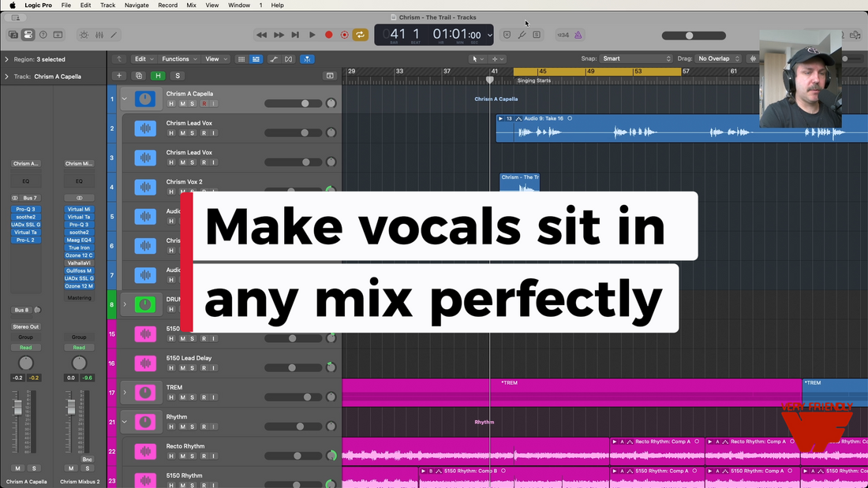Enable input monitoring on Chrism Lead Vox track 3
Screen dimensions: 868x488
214,162
